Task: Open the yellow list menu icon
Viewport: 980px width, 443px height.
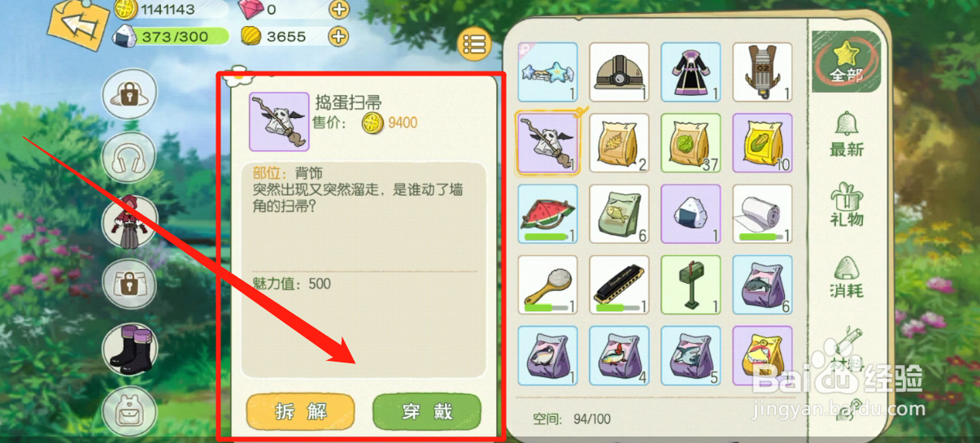Action: click(475, 44)
